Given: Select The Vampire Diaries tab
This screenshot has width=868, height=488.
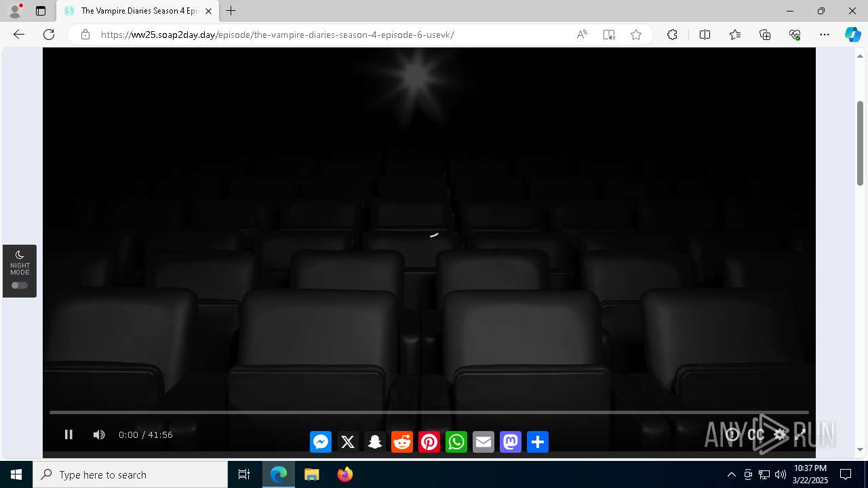Looking at the screenshot, I should coord(138,11).
